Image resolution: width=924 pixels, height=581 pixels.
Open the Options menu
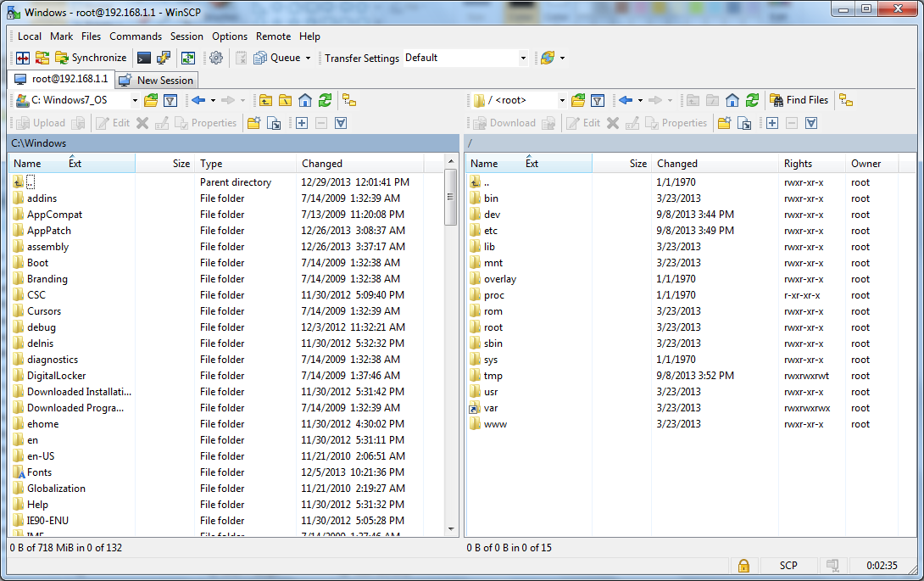click(x=230, y=36)
